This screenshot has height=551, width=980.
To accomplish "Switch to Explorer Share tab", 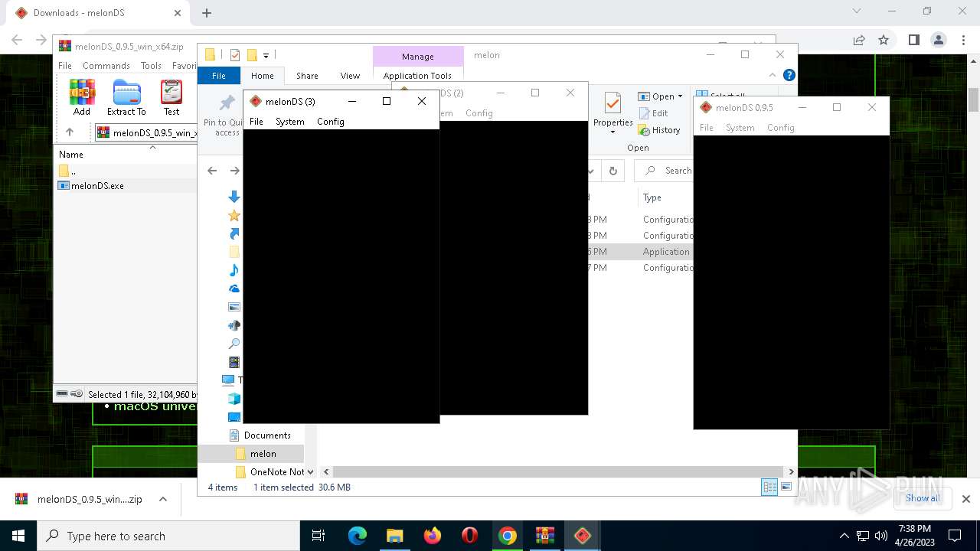I will coord(307,76).
